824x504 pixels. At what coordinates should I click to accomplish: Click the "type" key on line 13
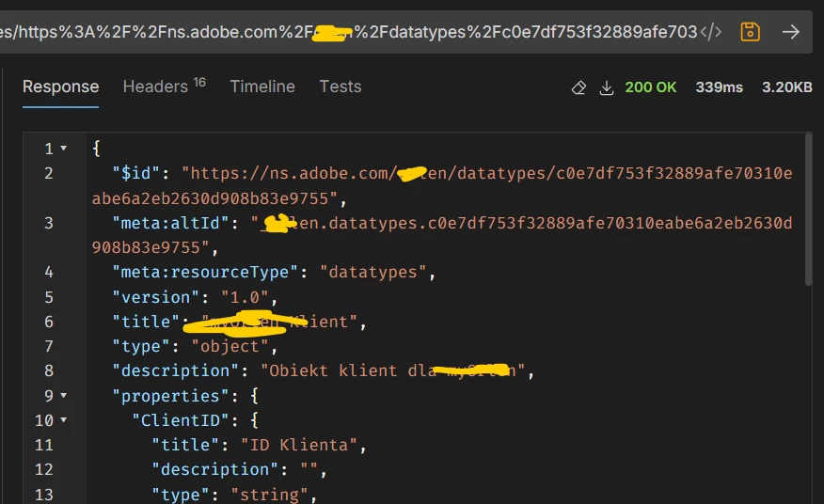181,495
